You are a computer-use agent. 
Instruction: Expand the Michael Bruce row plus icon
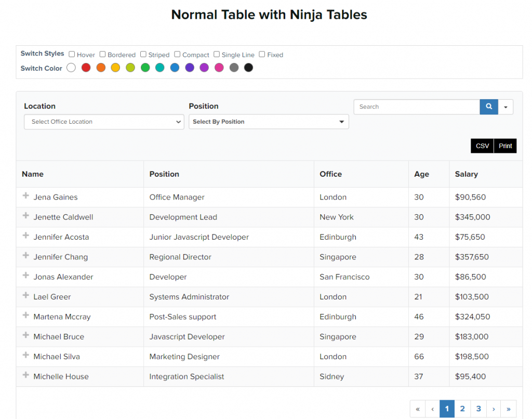pyautogui.click(x=26, y=335)
